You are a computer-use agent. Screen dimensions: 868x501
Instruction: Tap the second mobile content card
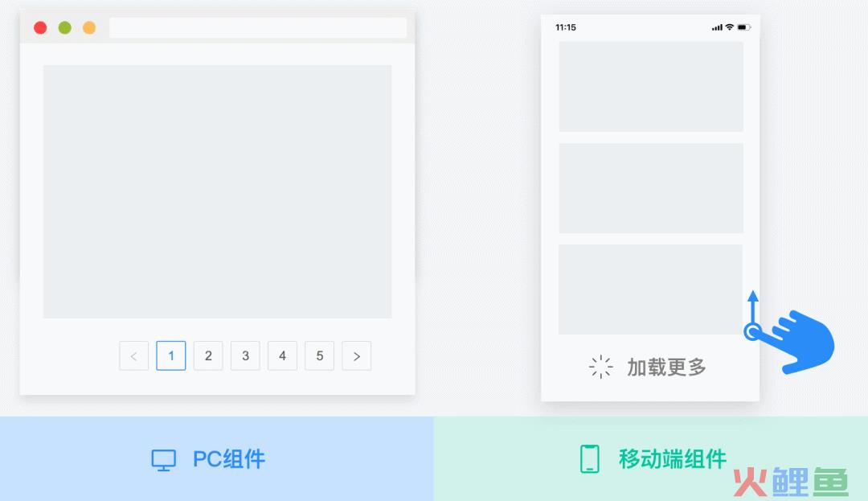pos(651,188)
